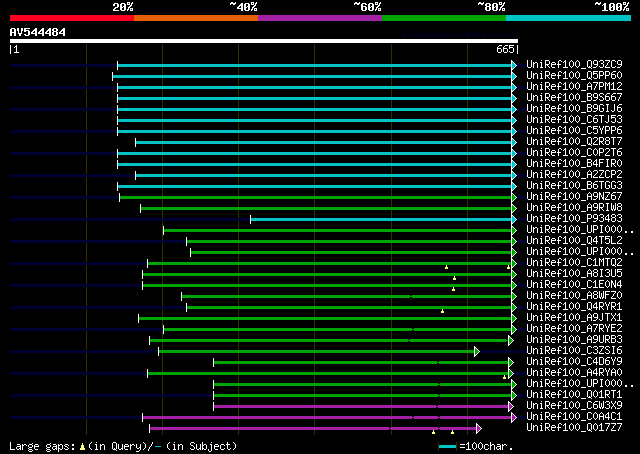
Task: Select the white AV544484 query sequence bar
Action: click(264, 41)
